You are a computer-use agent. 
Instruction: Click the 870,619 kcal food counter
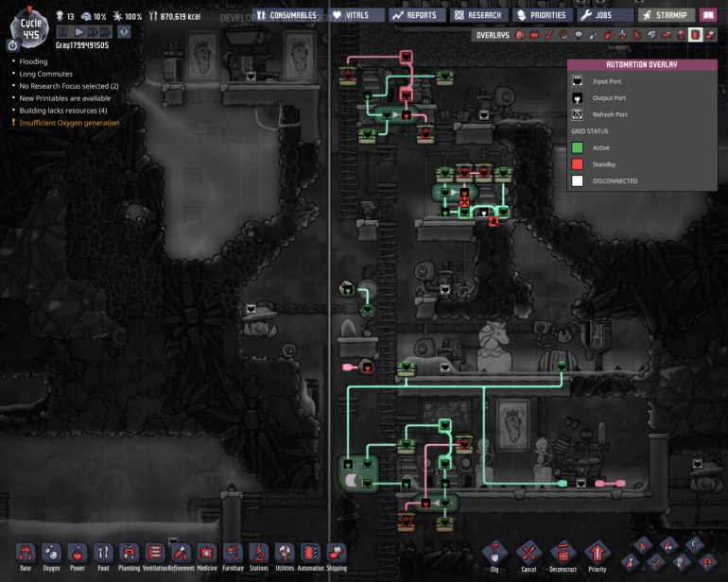tap(175, 17)
